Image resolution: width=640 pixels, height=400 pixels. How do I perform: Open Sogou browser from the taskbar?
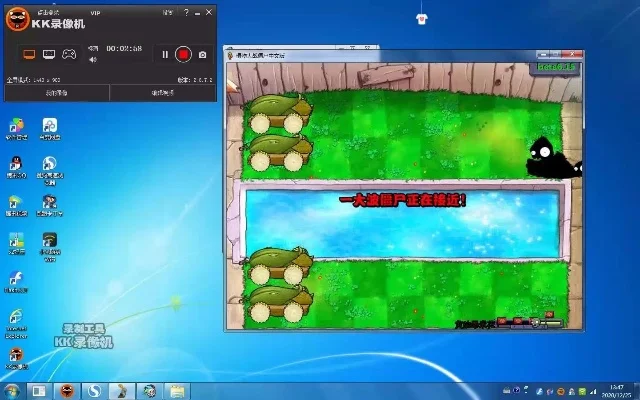pos(95,391)
